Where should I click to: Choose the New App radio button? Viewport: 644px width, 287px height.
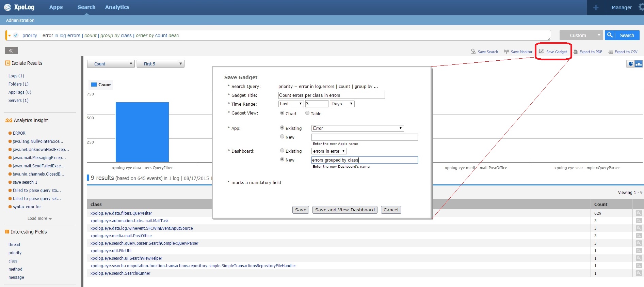282,137
